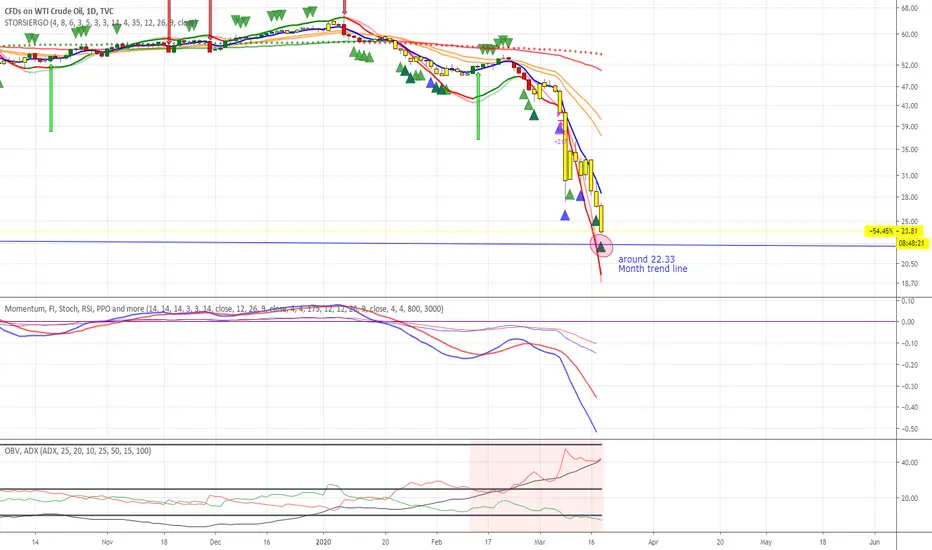The image size is (932, 550).
Task: Click the Apr label on time axis
Action: pos(653,542)
